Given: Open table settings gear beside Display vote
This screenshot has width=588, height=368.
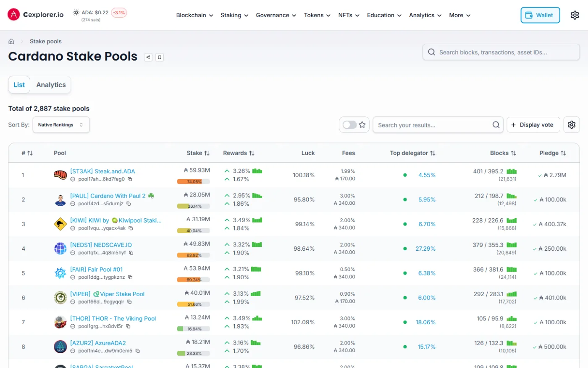Looking at the screenshot, I should coord(572,125).
